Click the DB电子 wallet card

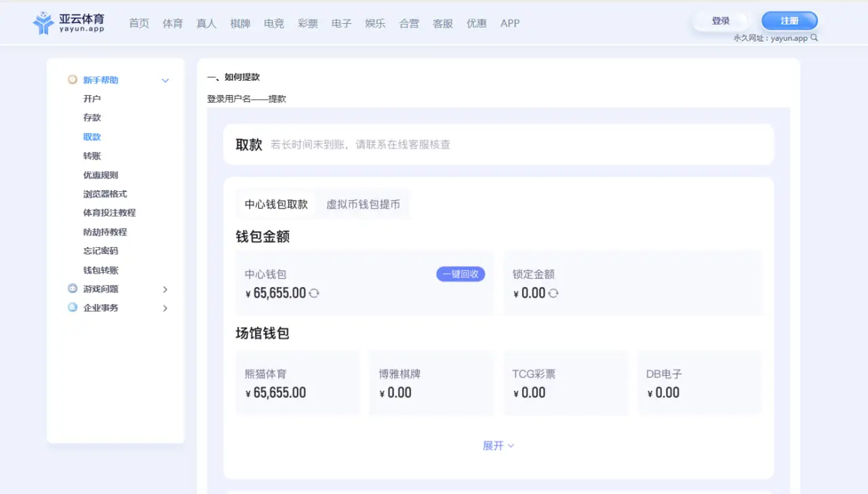[x=700, y=383]
